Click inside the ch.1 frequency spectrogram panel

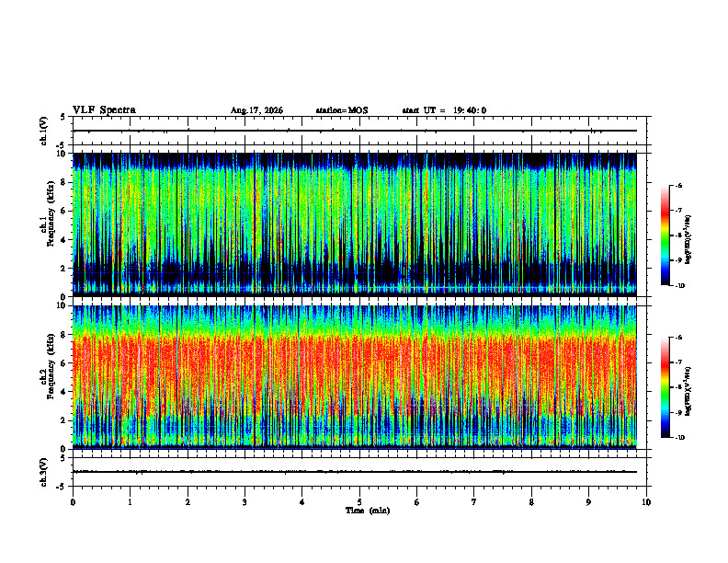(355, 224)
